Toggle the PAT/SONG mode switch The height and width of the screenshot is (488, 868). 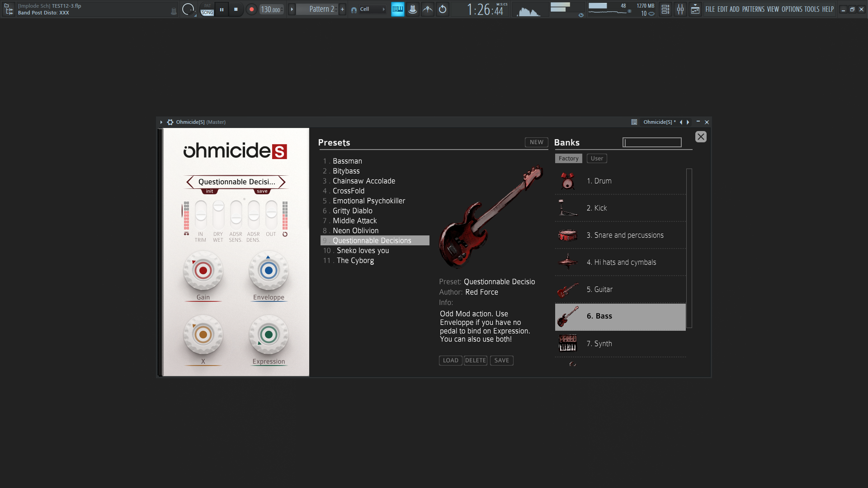tap(207, 9)
